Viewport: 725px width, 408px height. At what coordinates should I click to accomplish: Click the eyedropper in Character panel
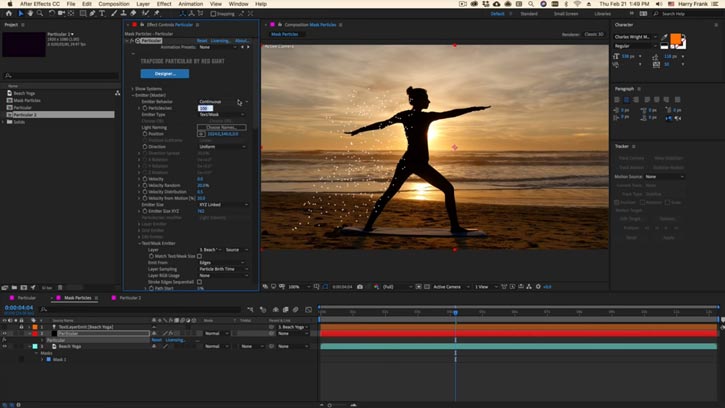point(665,37)
